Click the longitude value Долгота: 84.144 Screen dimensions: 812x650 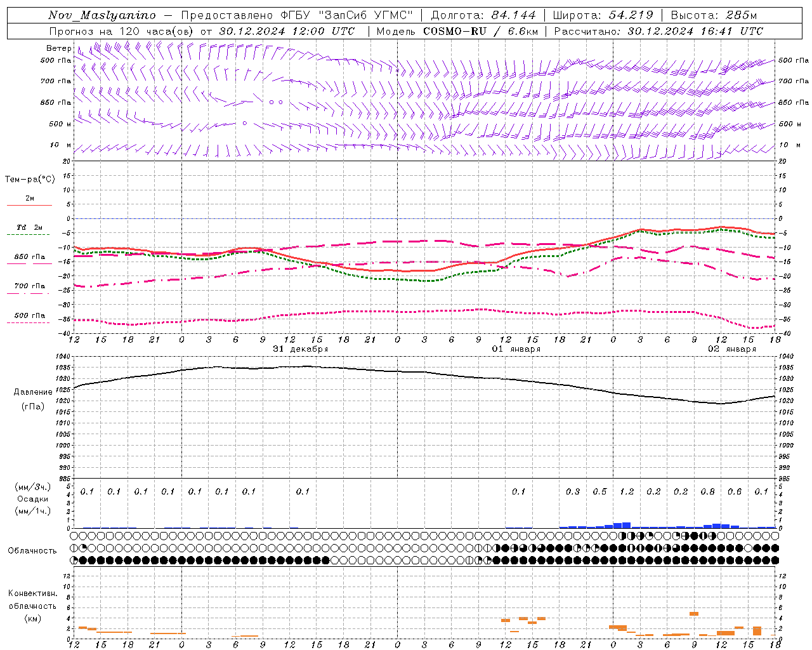tap(483, 15)
